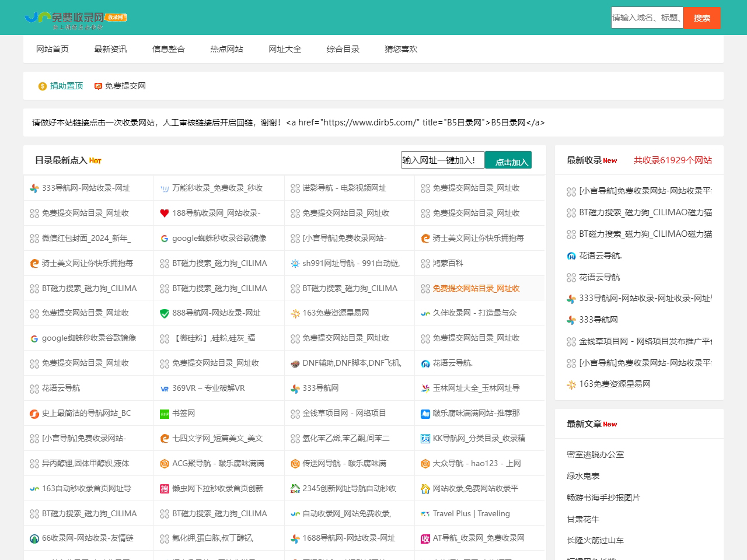Click the icon beside DNF辅助,DNF脚本
Viewport: 747px width, 560px height.
tap(295, 363)
